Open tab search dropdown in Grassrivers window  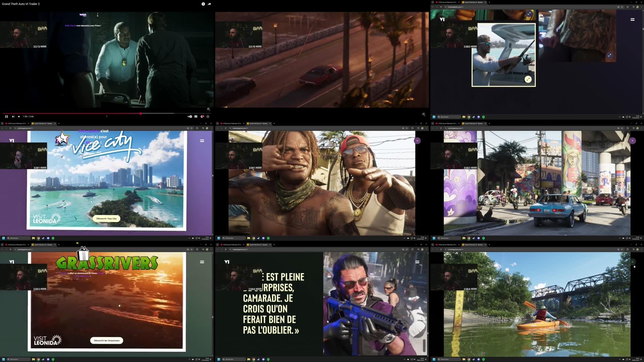pyautogui.click(x=2, y=245)
